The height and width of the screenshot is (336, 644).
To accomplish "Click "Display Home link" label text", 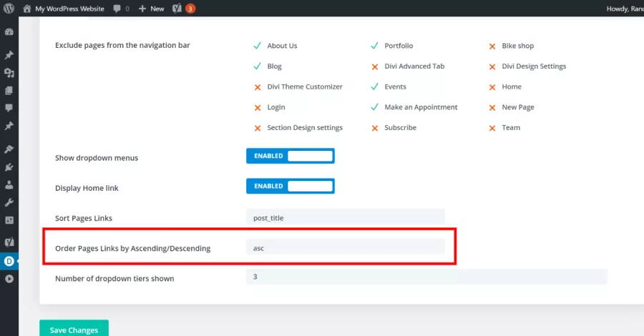I will (87, 188).
